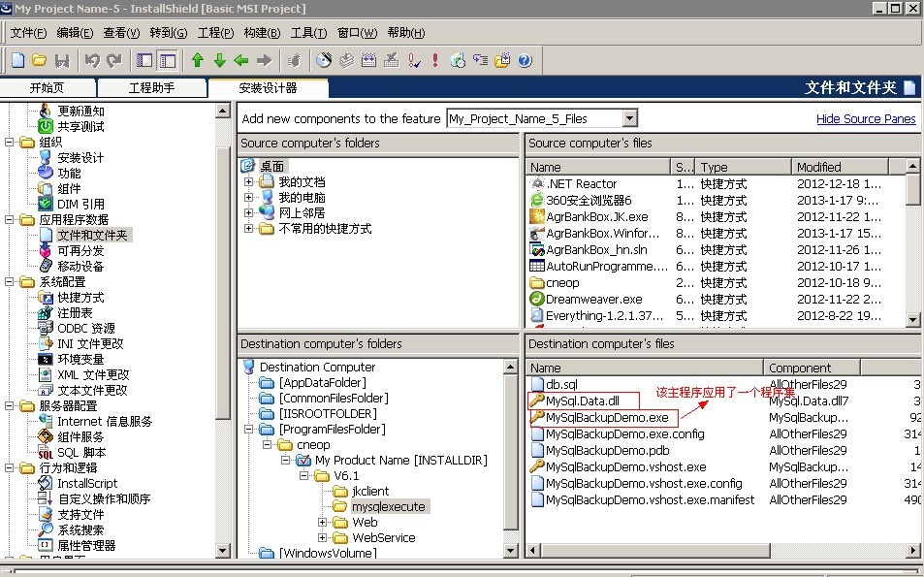Collapse the 应用程序数据 tree node
Viewport: 924px width, 577px height.
[x=10, y=220]
